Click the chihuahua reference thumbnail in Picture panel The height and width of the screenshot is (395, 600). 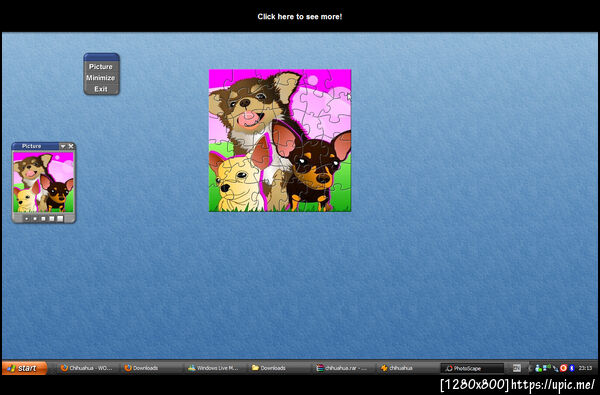[43, 182]
